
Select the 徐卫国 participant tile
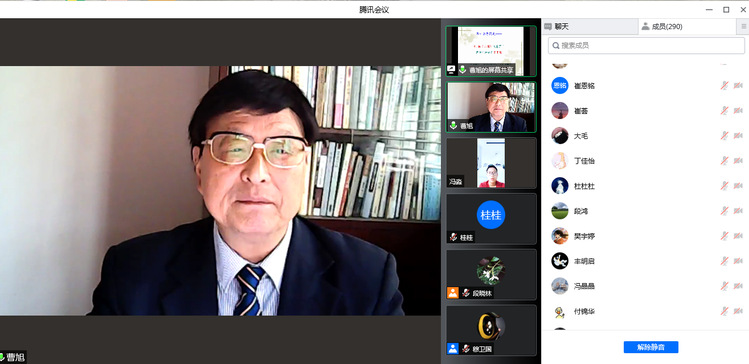(x=491, y=330)
